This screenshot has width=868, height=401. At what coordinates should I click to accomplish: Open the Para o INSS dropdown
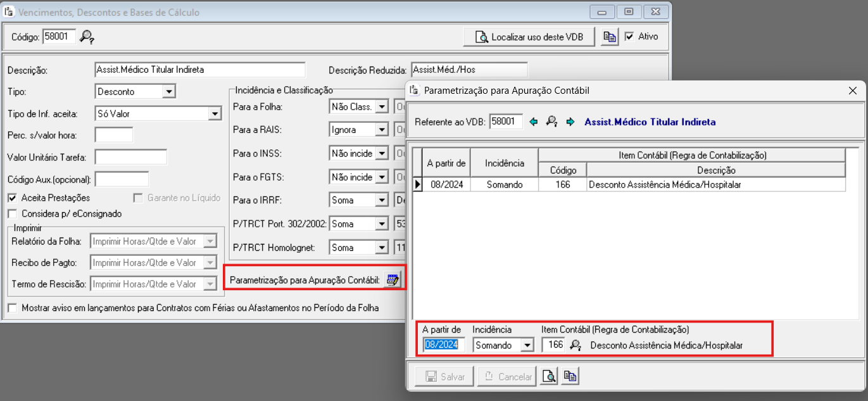(381, 153)
